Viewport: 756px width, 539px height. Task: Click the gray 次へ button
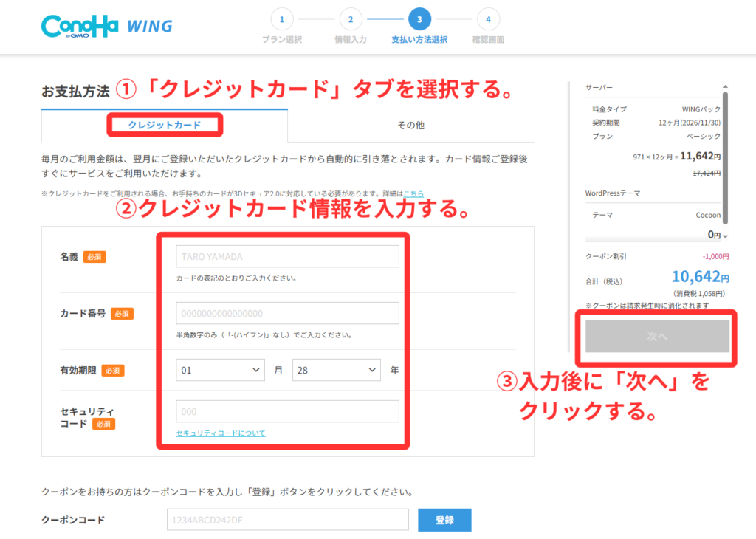pos(656,336)
